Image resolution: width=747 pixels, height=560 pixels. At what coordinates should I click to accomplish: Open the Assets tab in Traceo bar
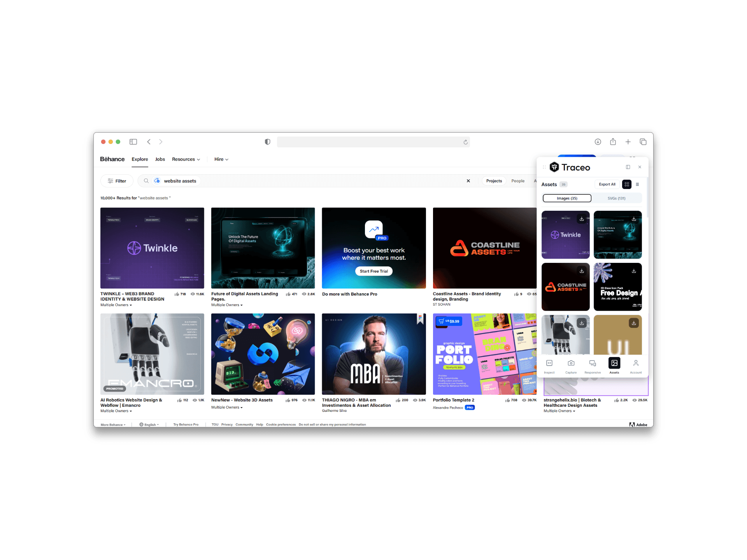(614, 366)
